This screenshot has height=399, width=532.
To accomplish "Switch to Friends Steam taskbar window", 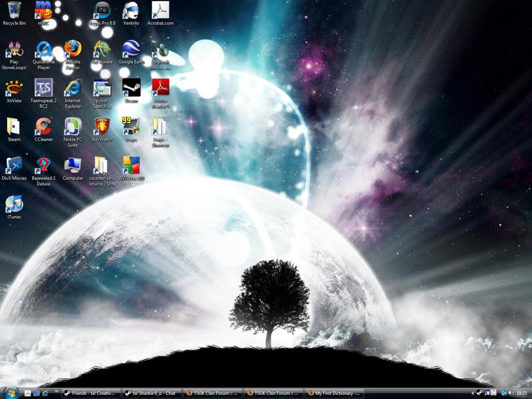I will pos(90,393).
